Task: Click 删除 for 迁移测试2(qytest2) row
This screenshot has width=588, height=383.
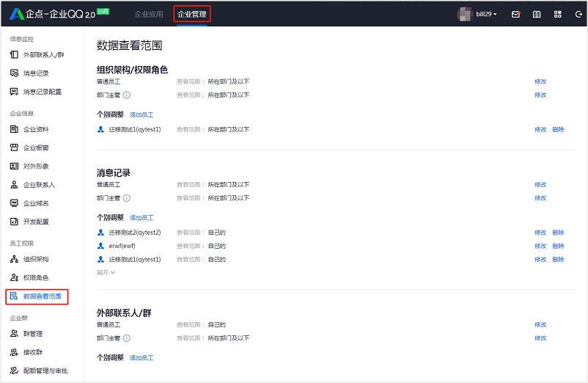Action: coord(559,233)
